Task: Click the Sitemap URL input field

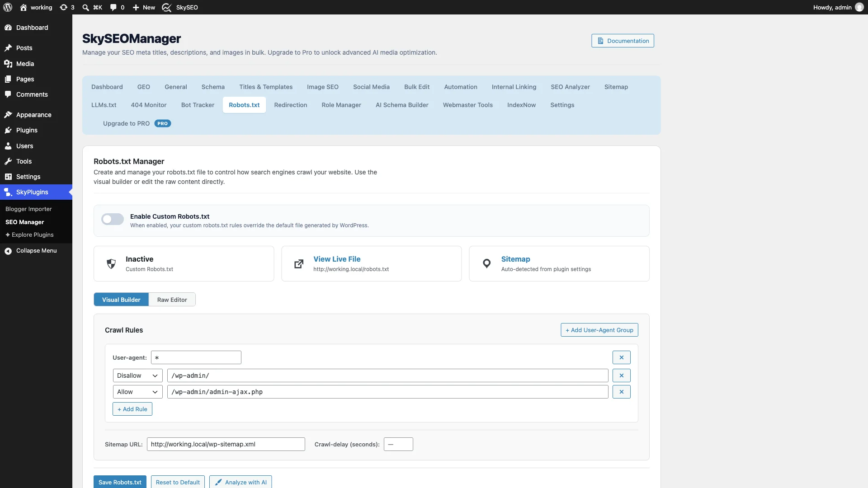Action: (x=226, y=444)
